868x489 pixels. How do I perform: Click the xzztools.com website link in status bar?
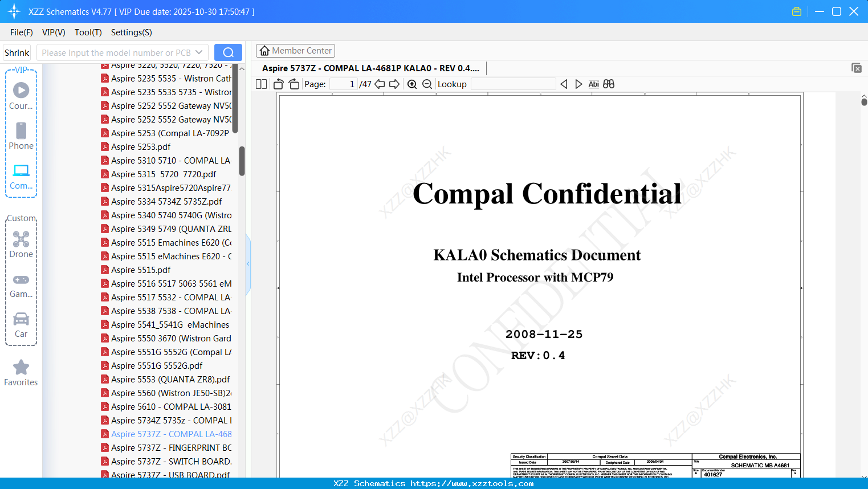pos(472,483)
